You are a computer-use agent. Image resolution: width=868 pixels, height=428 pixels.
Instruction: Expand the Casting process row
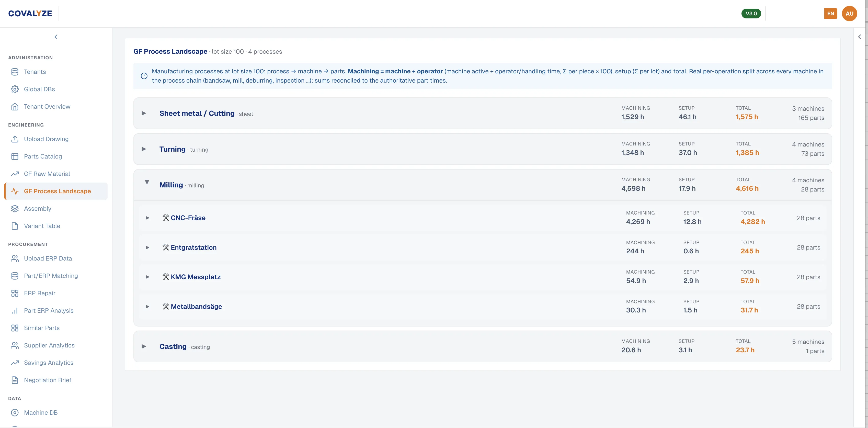click(144, 346)
